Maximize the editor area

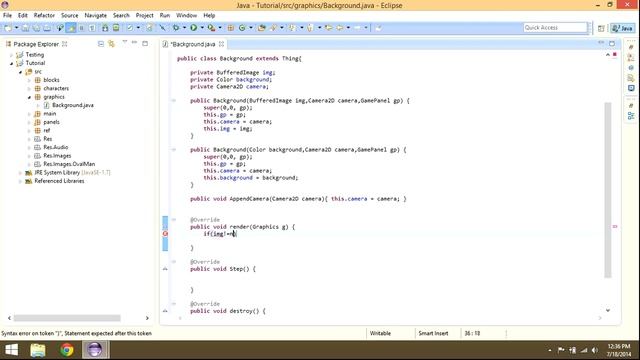[x=612, y=43]
